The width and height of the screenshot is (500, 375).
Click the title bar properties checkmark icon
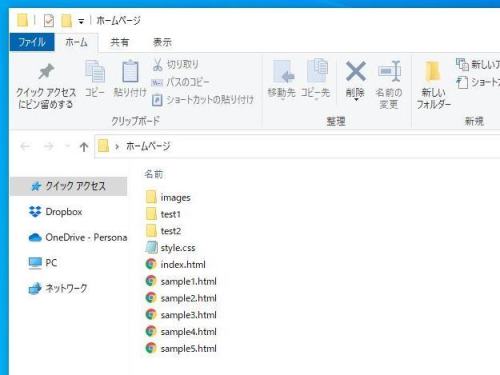coord(49,21)
